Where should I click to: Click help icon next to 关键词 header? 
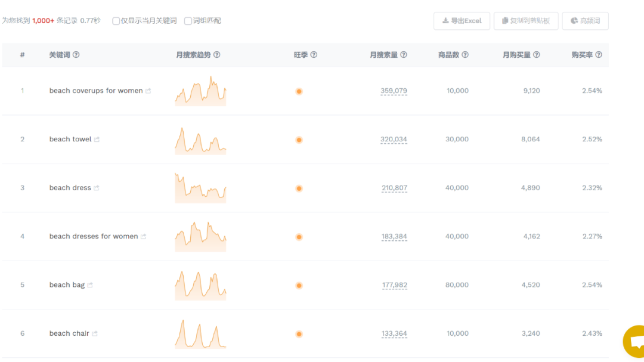click(76, 55)
